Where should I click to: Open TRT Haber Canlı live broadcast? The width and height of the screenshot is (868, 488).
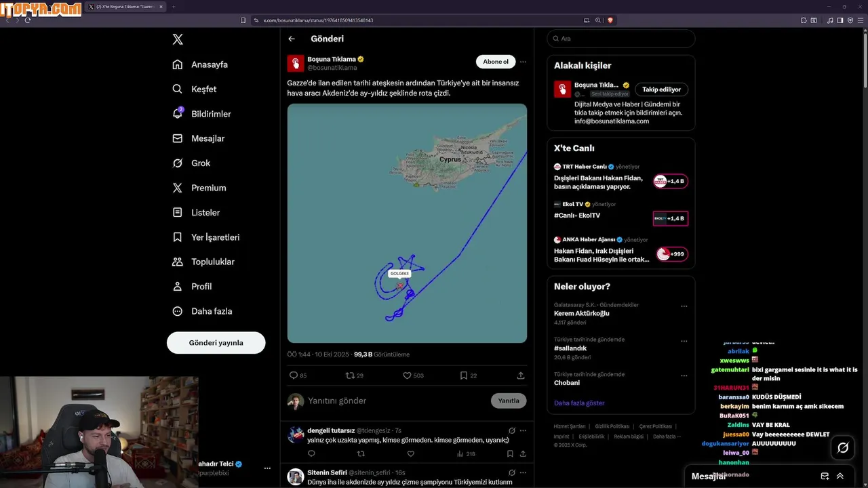(x=620, y=177)
